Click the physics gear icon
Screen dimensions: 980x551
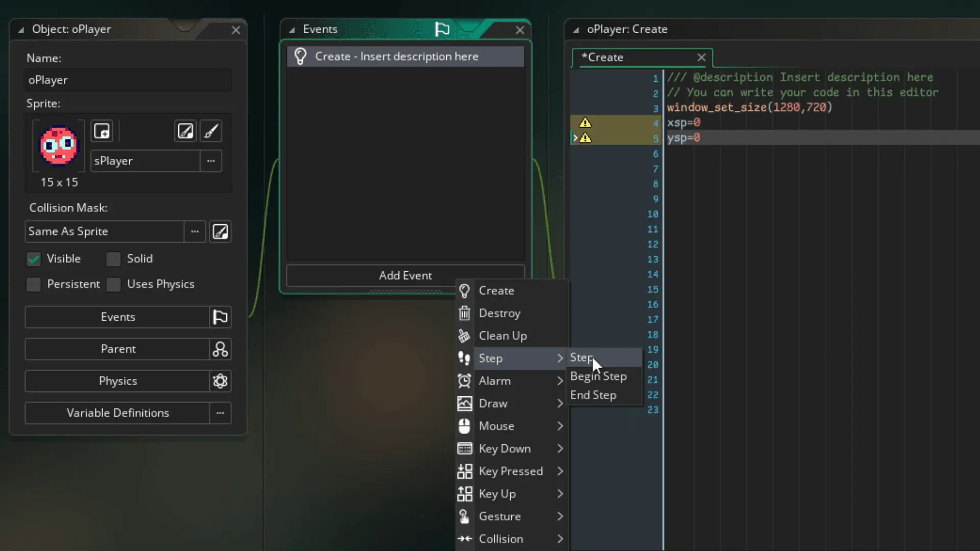220,381
